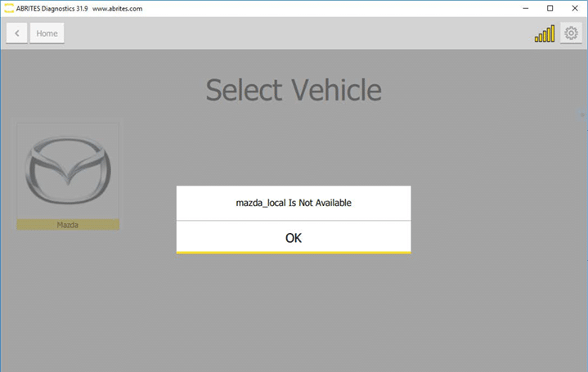Click the yellow signal strength bars icon
This screenshot has height=372, width=588.
tap(544, 34)
